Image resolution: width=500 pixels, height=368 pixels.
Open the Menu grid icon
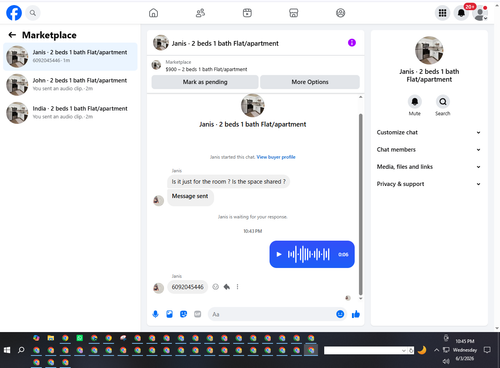(442, 13)
